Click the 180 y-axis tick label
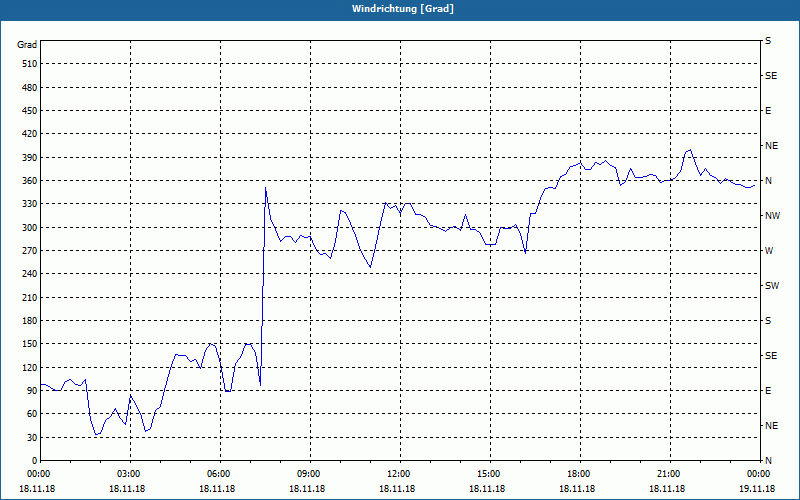800x500 pixels. tap(30, 321)
